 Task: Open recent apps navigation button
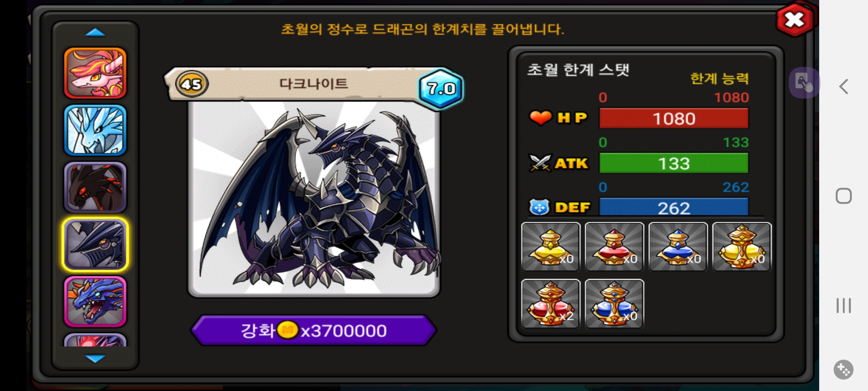(843, 306)
